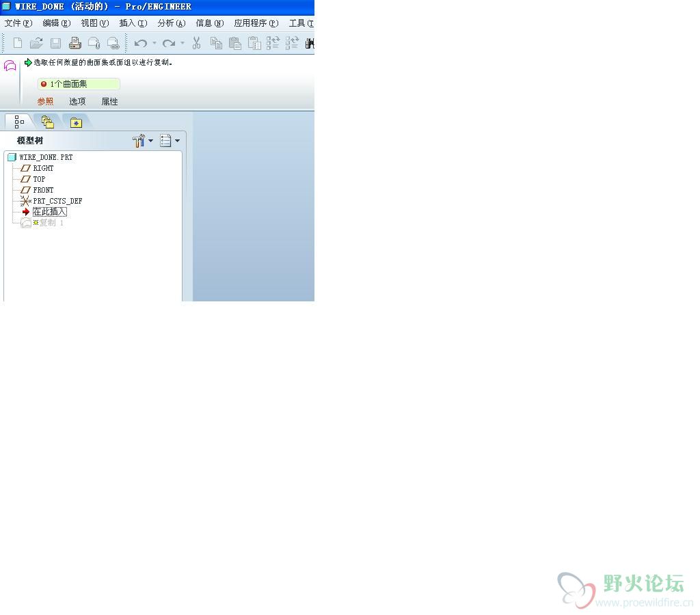Click the New file icon
The width and height of the screenshot is (700, 615).
[18, 43]
